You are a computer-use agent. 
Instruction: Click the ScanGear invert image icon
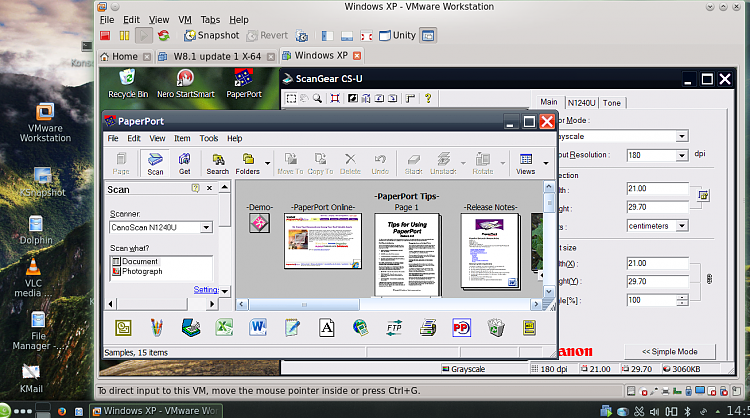353,98
